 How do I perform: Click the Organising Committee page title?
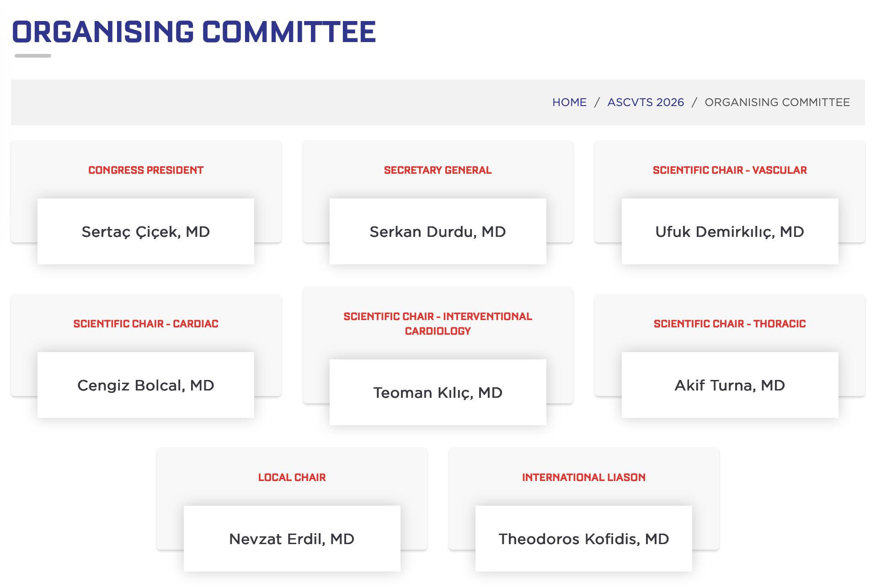pyautogui.click(x=194, y=32)
